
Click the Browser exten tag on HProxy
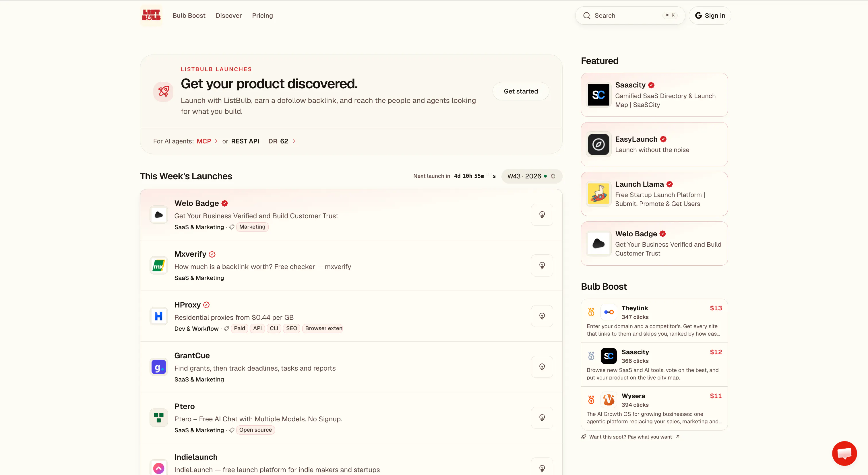click(323, 328)
